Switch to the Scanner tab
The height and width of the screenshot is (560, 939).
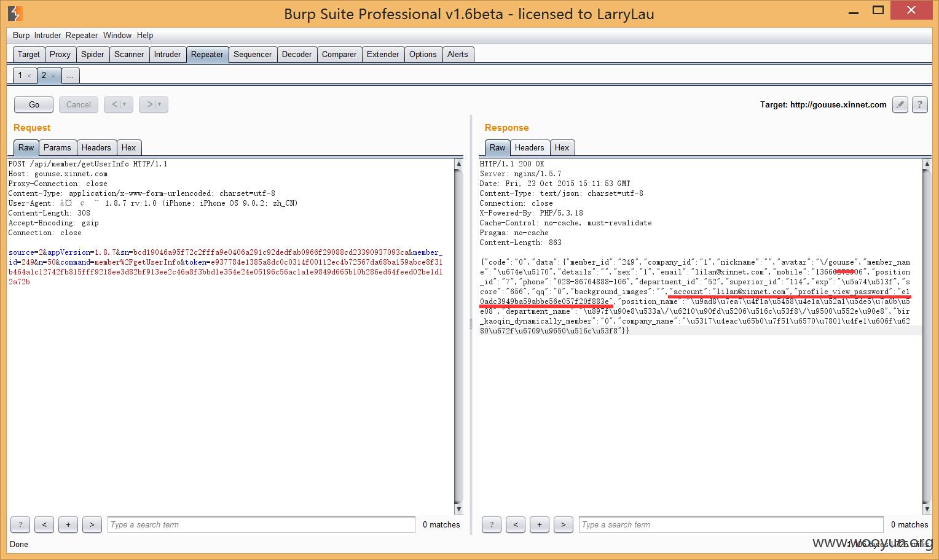tap(129, 54)
